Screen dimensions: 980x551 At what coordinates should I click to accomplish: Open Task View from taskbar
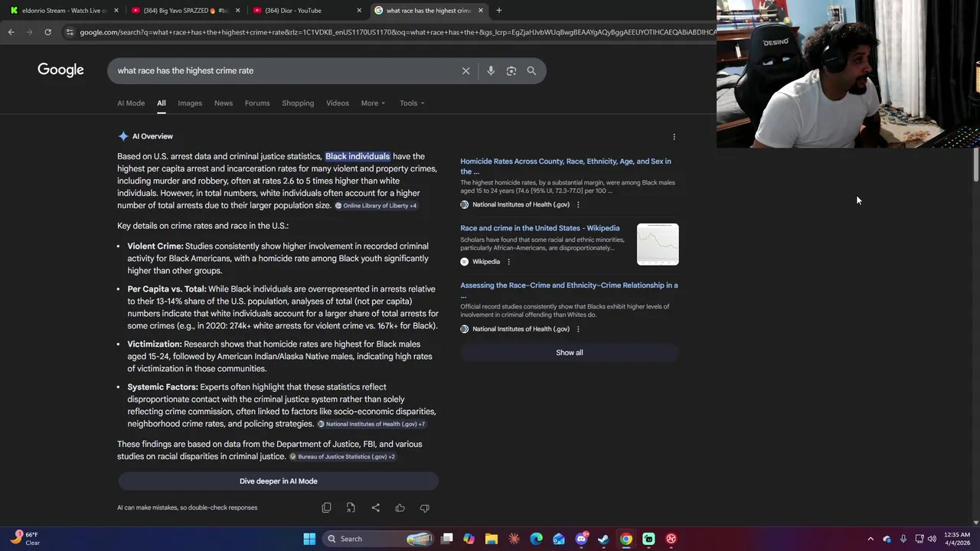[x=447, y=539]
